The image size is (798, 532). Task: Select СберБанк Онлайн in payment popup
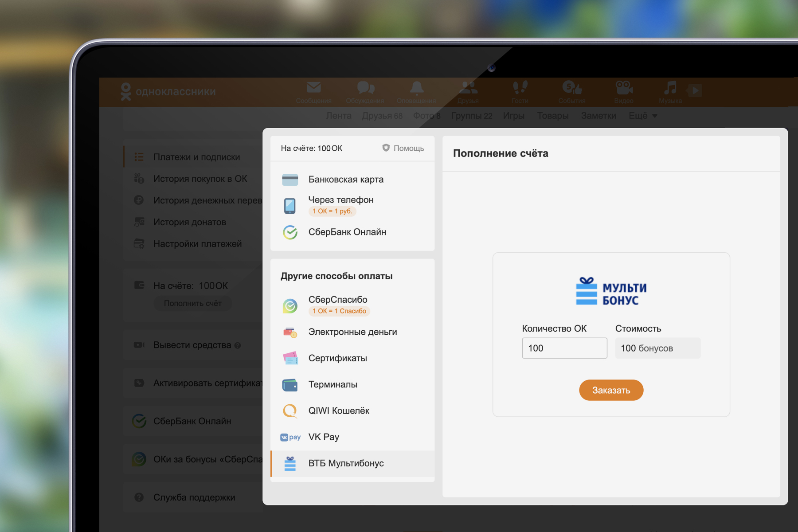tap(352, 232)
